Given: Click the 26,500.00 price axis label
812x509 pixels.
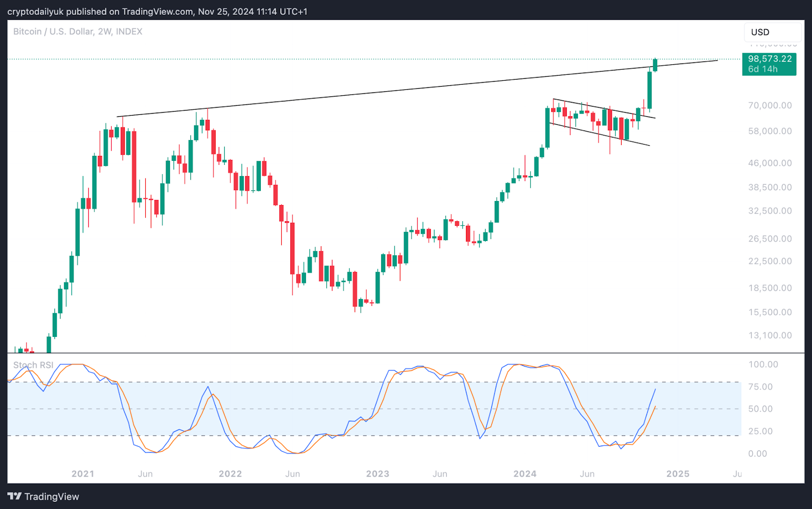Looking at the screenshot, I should [x=770, y=239].
